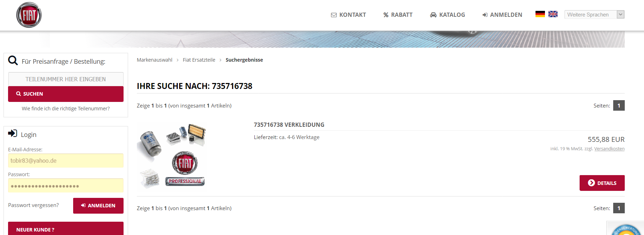Switch language to English flag
Viewport: 644px width, 235px height.
(x=553, y=14)
